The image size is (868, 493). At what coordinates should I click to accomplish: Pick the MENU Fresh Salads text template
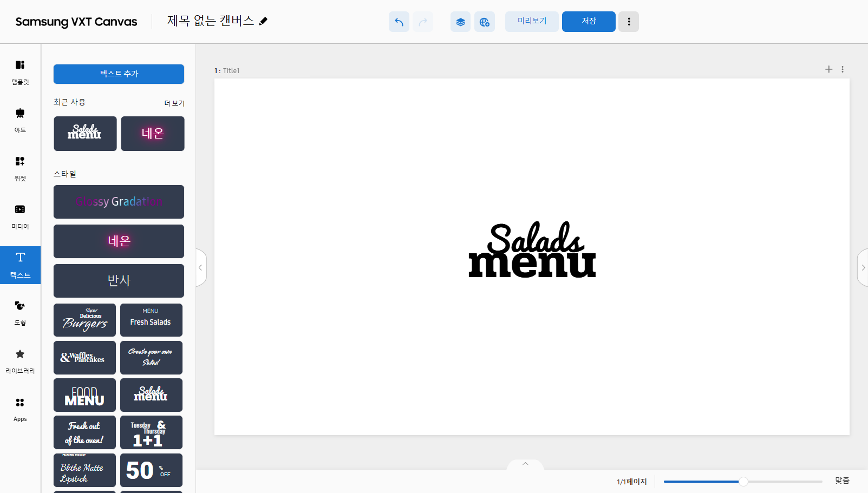[151, 320]
